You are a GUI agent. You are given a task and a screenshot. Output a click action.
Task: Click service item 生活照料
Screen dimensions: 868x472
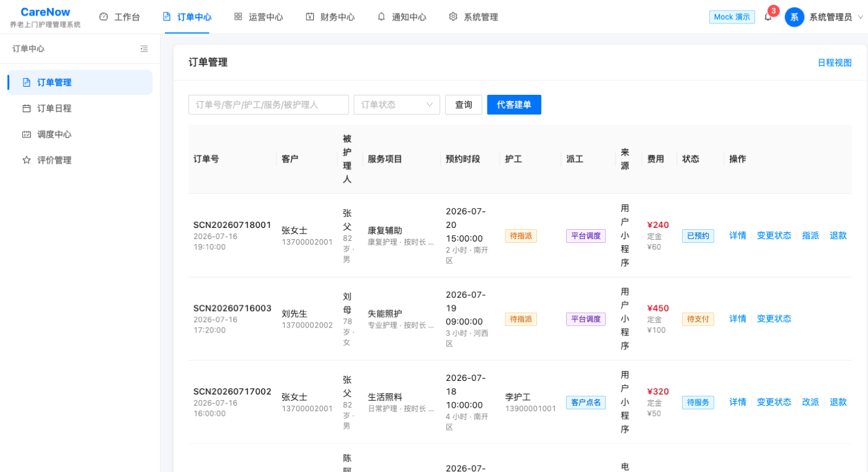pyautogui.click(x=385, y=397)
